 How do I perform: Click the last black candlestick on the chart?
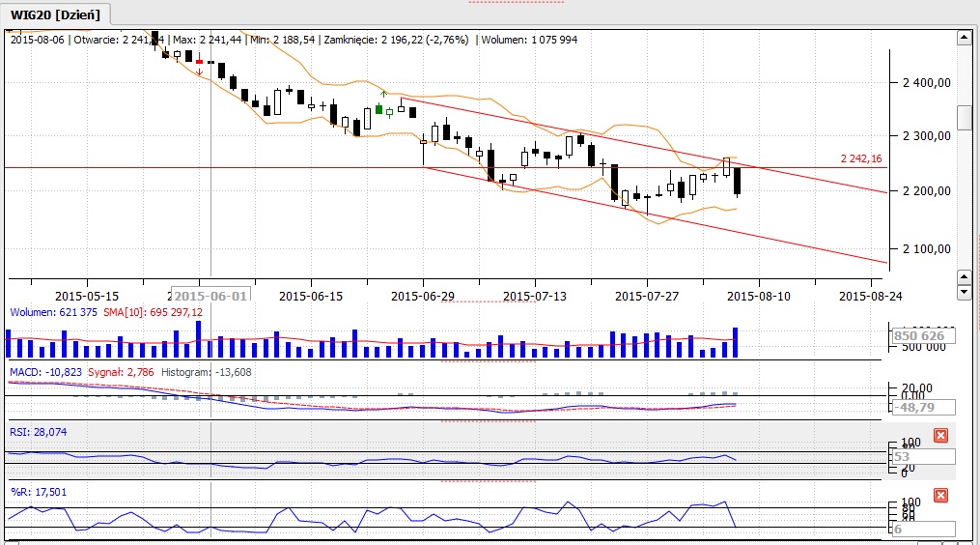point(738,181)
